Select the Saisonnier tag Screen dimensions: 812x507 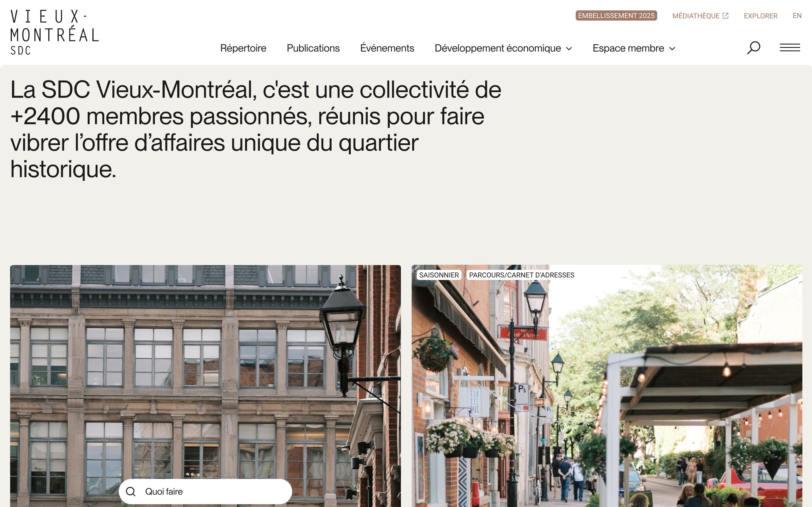[439, 275]
